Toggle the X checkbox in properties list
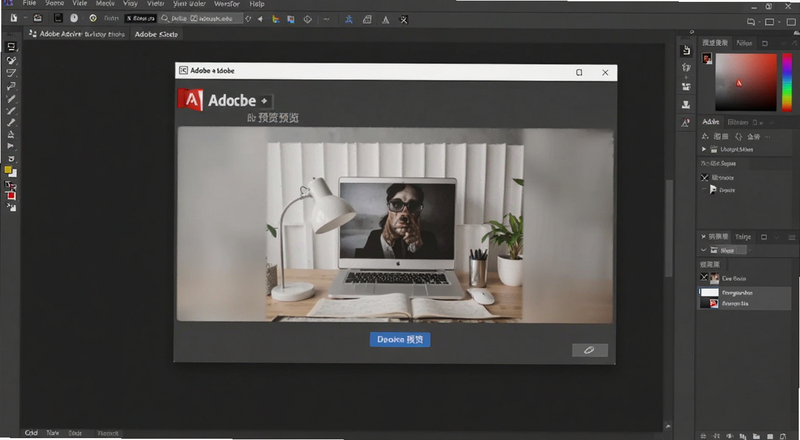The width and height of the screenshot is (800, 440). pyautogui.click(x=705, y=177)
